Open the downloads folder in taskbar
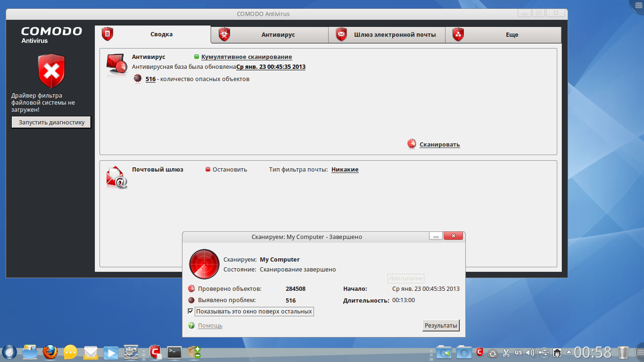The image size is (644, 362). click(464, 352)
